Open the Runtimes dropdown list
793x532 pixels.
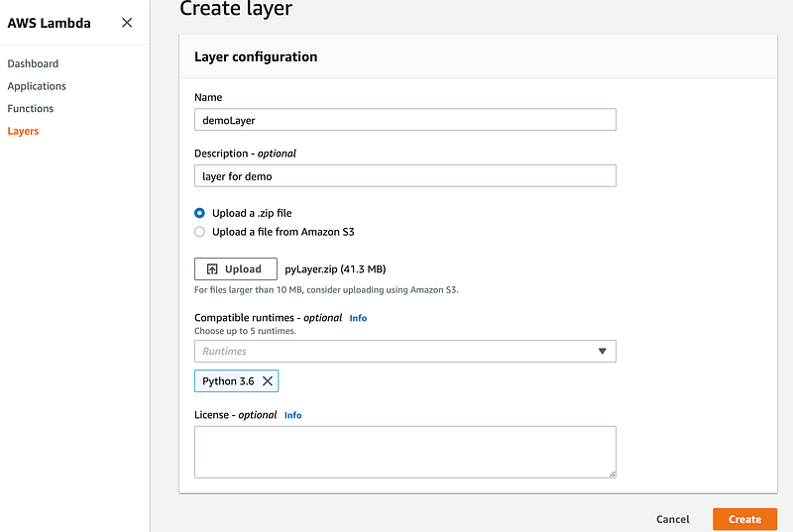(405, 351)
